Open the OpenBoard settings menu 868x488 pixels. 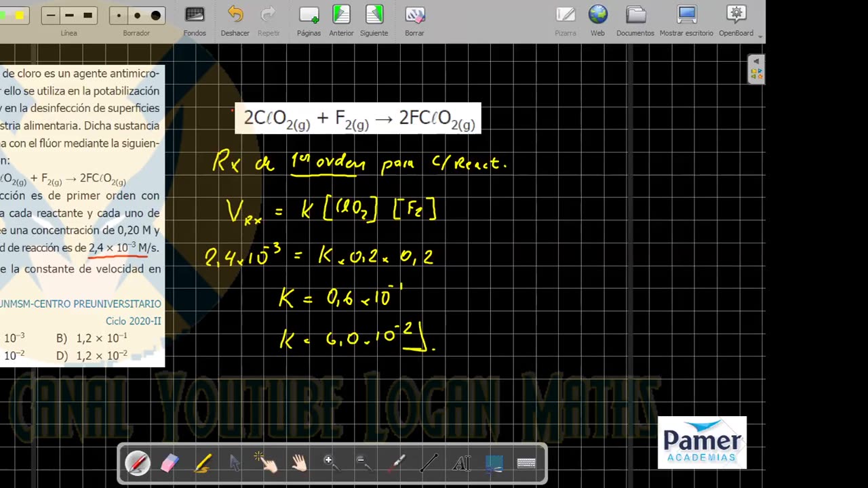click(736, 20)
